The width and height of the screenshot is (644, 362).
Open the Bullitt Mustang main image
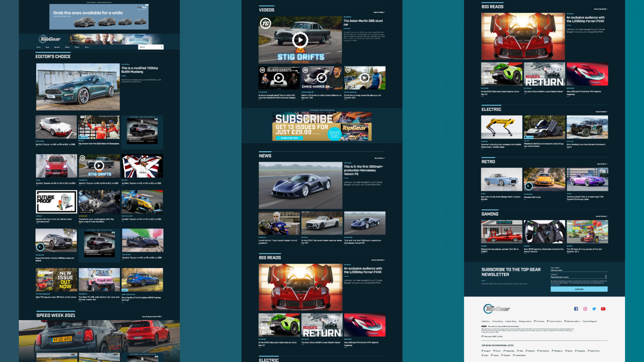[x=78, y=87]
